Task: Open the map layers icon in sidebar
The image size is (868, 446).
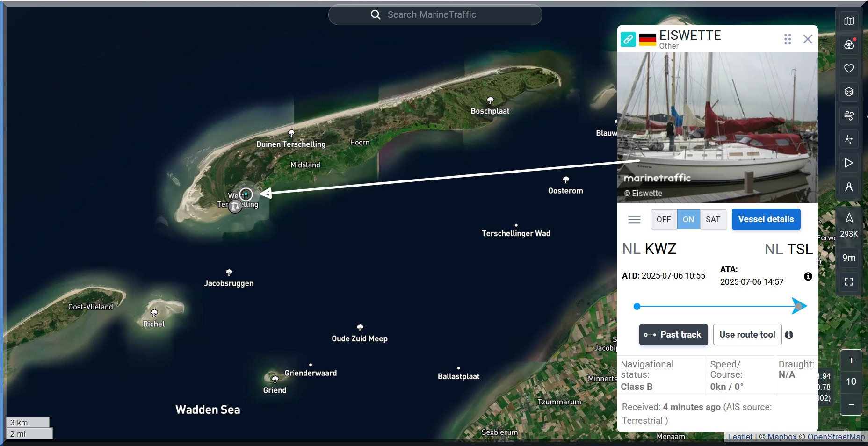Action: 849,22
